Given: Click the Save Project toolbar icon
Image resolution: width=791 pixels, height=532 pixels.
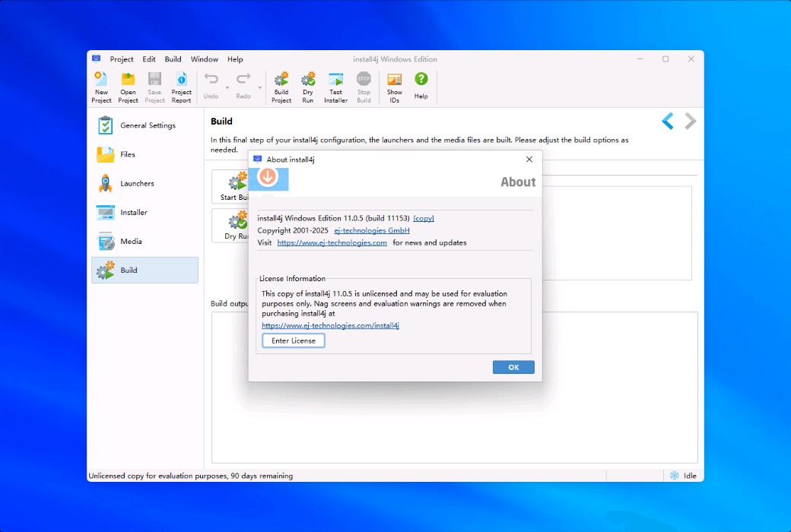Looking at the screenshot, I should pos(154,87).
